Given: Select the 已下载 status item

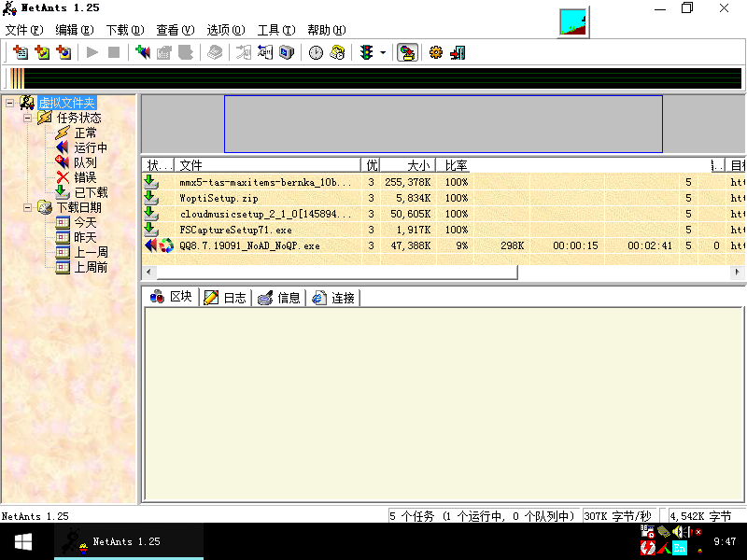Looking at the screenshot, I should (91, 192).
